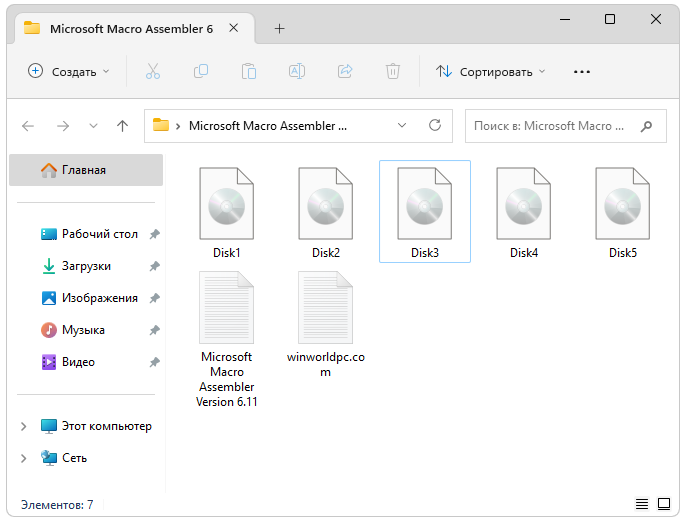
Task: Expand the address bar history dropdown
Action: (x=402, y=126)
